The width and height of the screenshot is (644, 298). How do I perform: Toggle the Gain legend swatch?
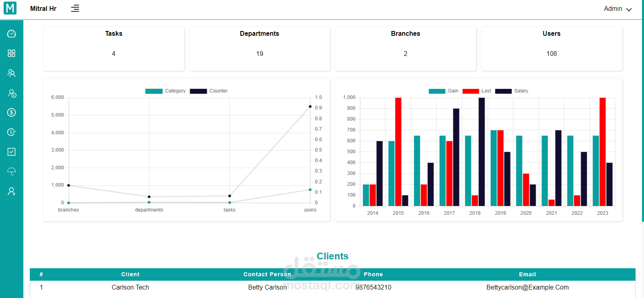click(x=437, y=91)
